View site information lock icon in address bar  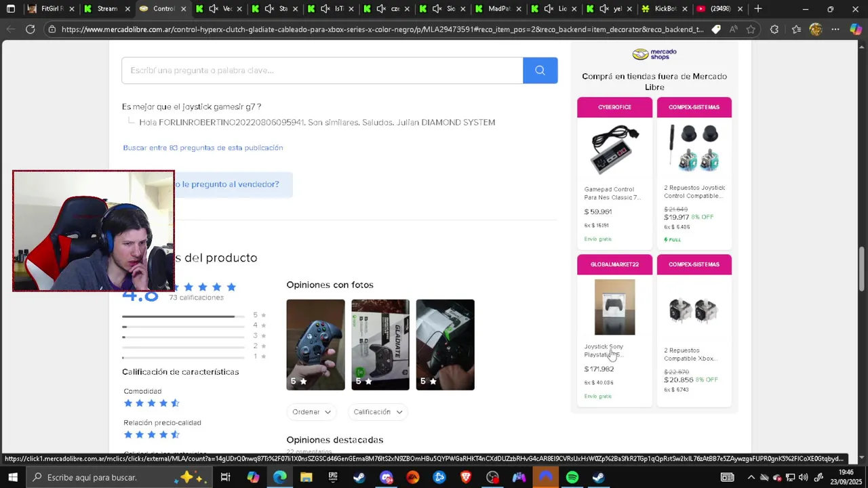[x=52, y=29]
